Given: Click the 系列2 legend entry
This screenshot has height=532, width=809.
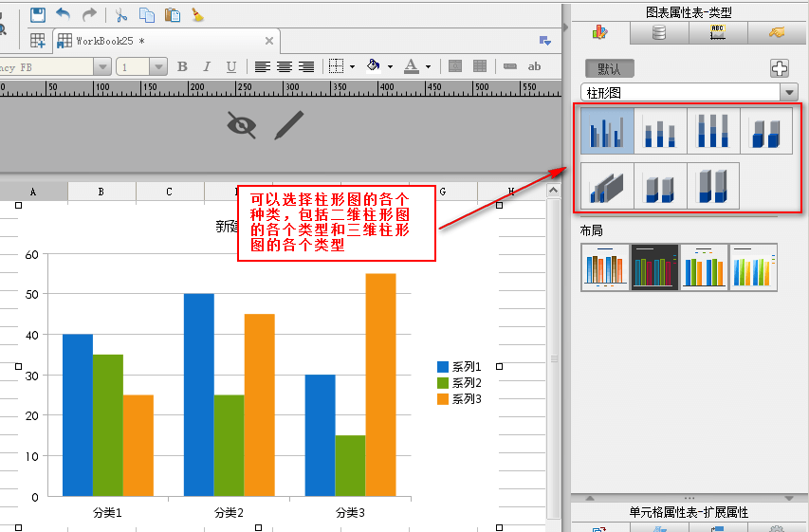Looking at the screenshot, I should coord(459,383).
